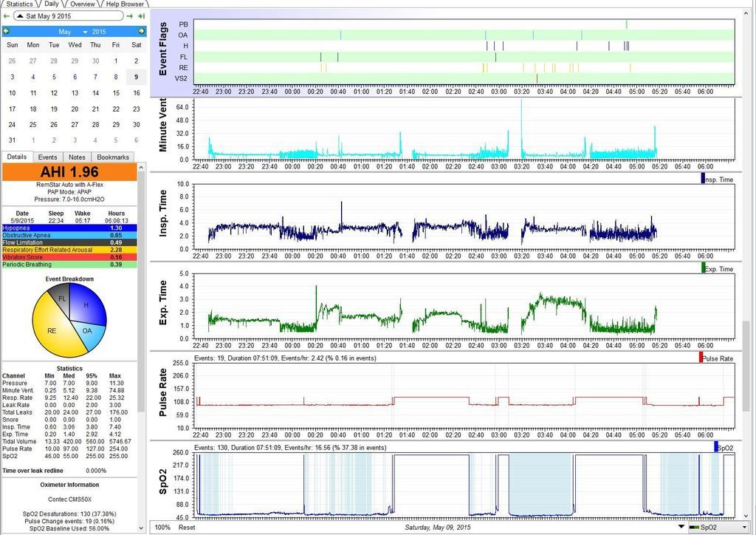Select May 31 in the calendar

[x=12, y=140]
